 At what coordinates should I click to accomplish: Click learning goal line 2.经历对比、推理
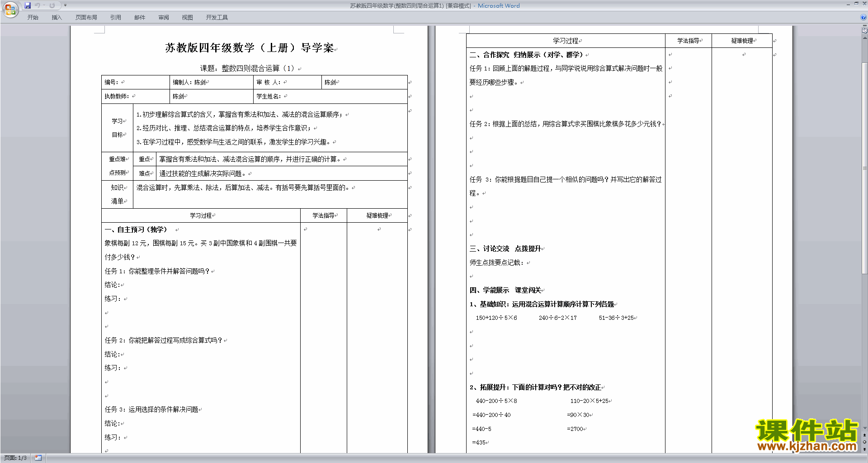pyautogui.click(x=224, y=128)
